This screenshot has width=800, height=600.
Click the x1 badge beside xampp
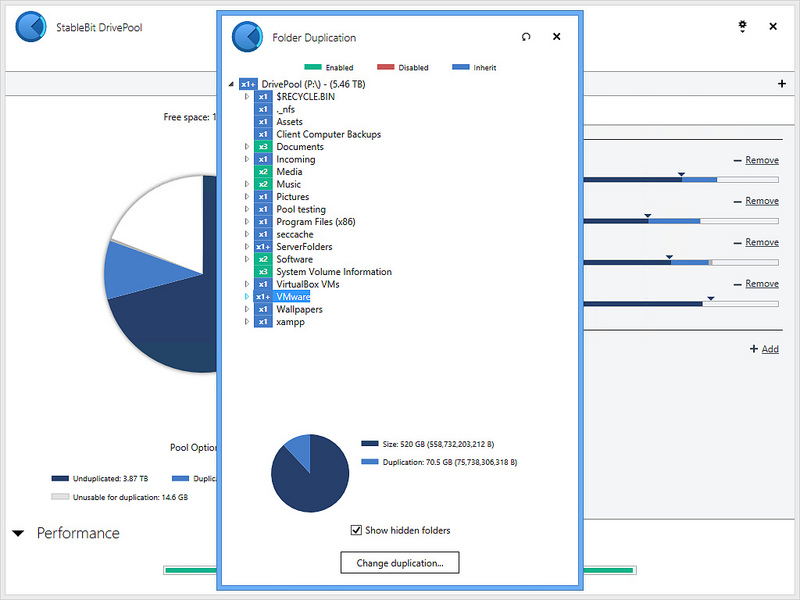click(x=263, y=321)
